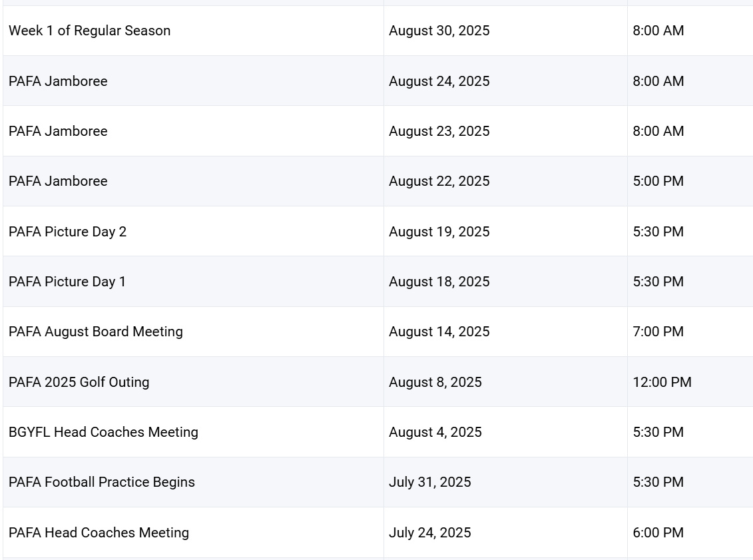Open the PAFA Picture Day 1 event
Viewport: 753px width, 560px height.
tap(67, 282)
